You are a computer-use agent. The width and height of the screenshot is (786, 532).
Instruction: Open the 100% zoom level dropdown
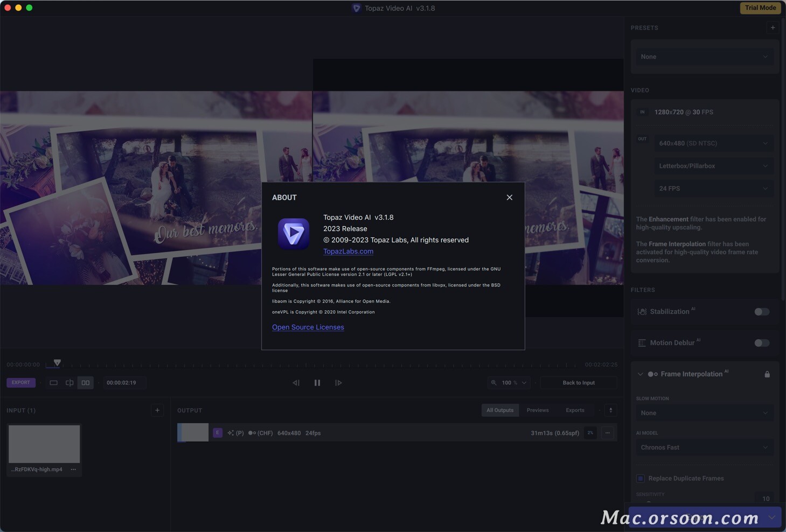[514, 383]
